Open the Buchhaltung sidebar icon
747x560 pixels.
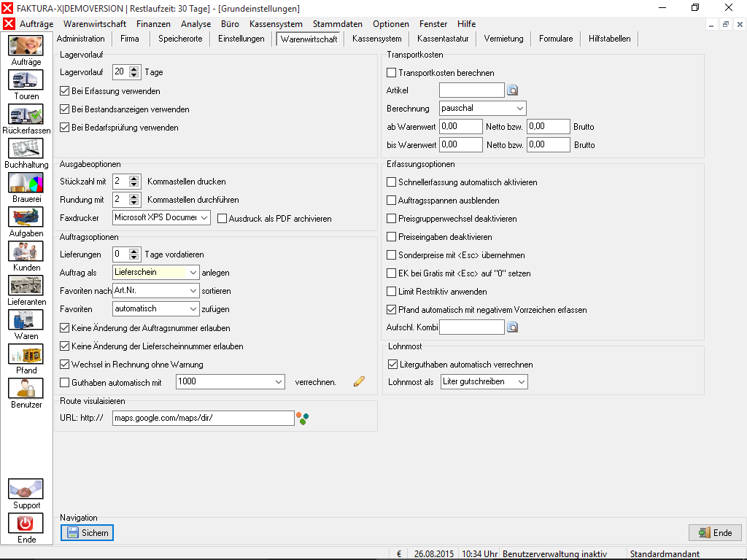click(x=26, y=149)
